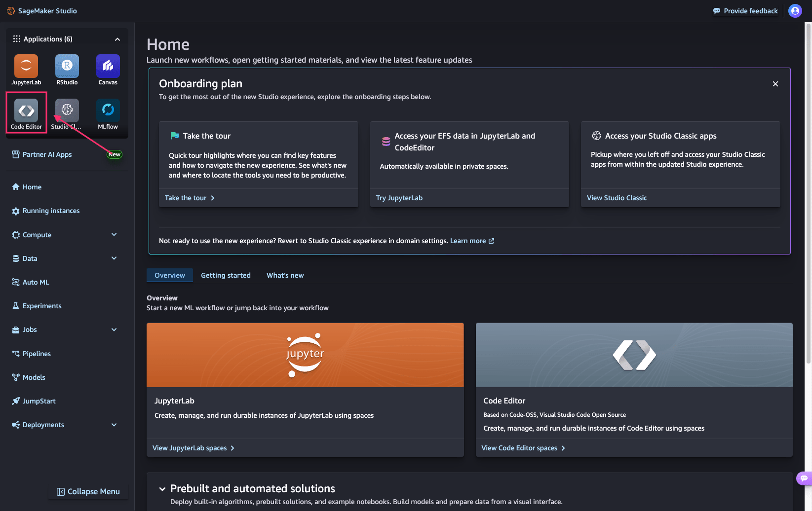Switch to the What's new tab

coord(285,275)
